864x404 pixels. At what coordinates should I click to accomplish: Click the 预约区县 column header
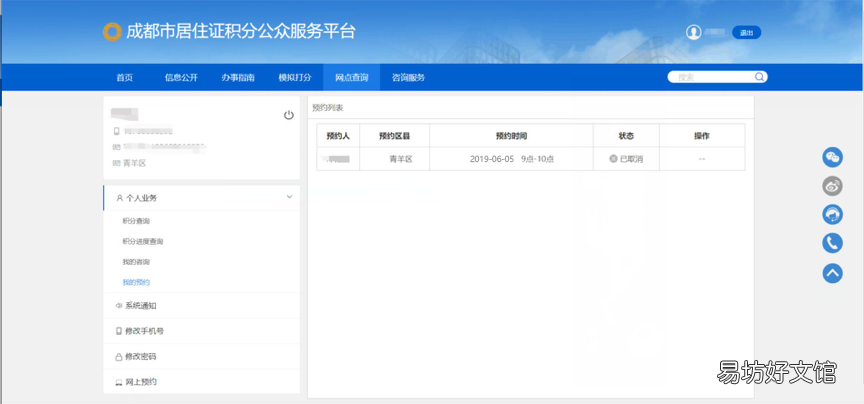395,136
